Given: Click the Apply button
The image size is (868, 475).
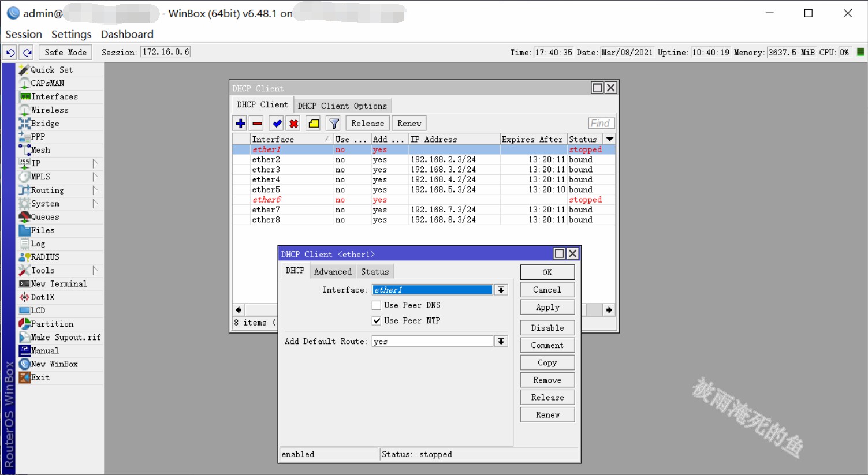Looking at the screenshot, I should 547,308.
